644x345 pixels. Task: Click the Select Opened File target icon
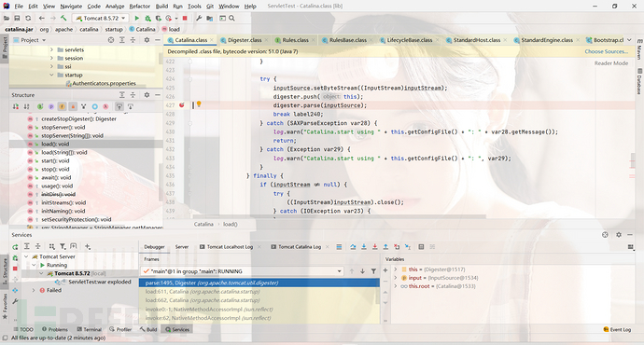pyautogui.click(x=111, y=40)
